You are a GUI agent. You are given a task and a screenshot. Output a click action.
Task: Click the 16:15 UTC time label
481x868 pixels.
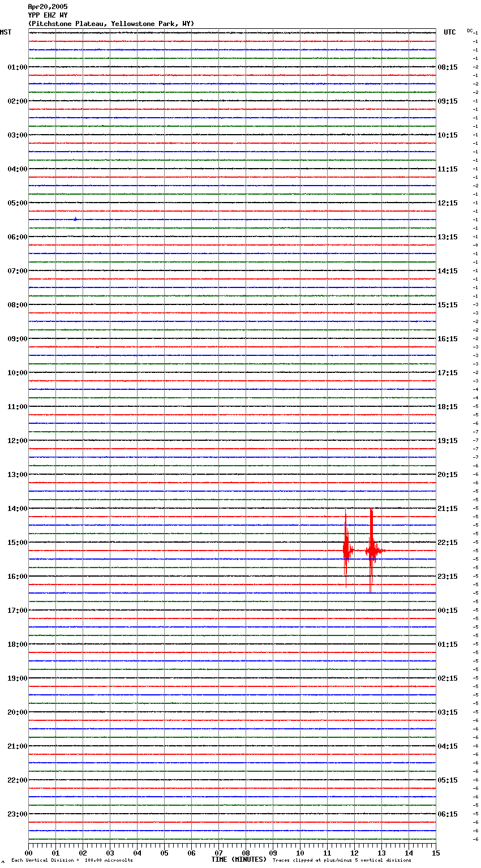pyautogui.click(x=448, y=339)
